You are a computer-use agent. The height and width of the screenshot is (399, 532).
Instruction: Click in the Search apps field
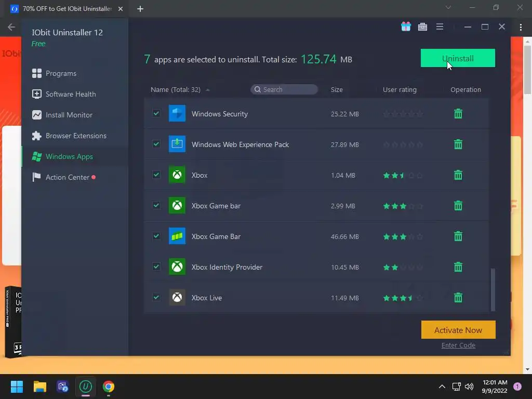coord(284,89)
